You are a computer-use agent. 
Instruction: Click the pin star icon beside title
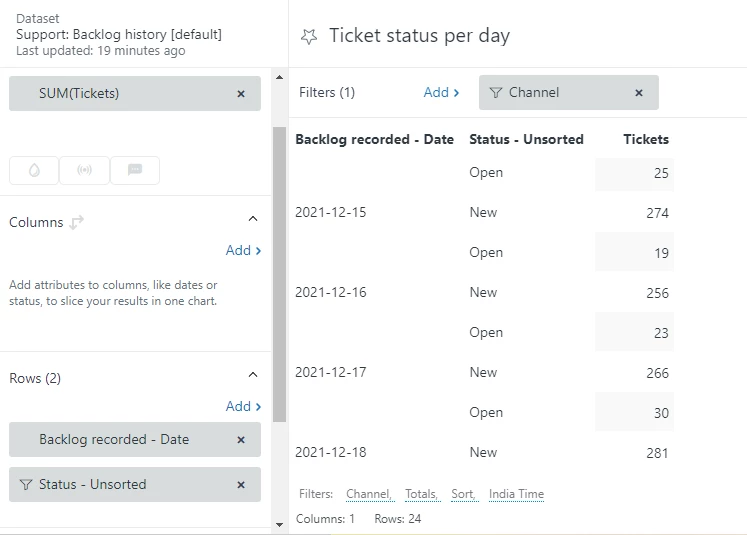[309, 36]
